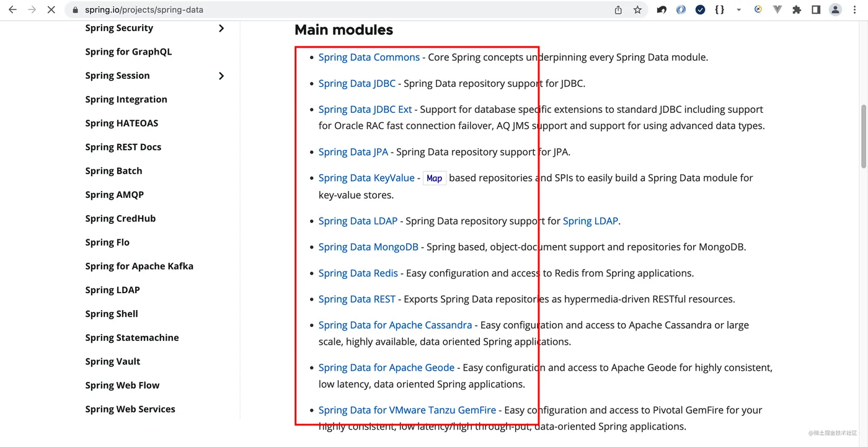The image size is (868, 447).
Task: Click the small down-arrow extension icon
Action: coord(738,10)
